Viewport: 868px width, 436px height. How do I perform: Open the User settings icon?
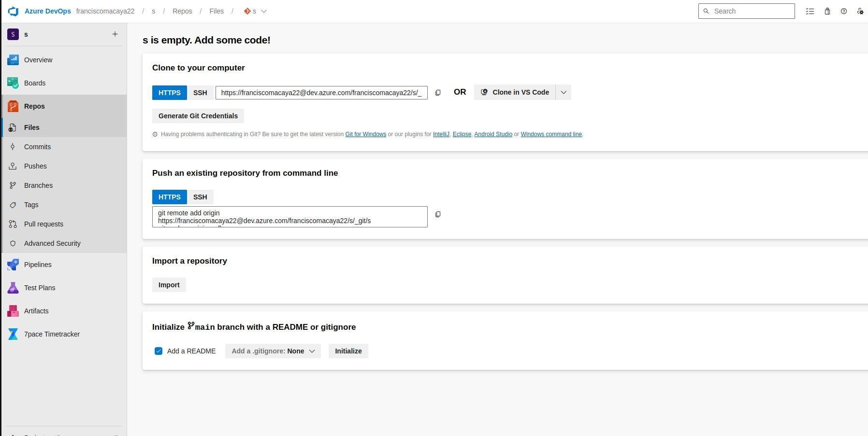coord(860,11)
